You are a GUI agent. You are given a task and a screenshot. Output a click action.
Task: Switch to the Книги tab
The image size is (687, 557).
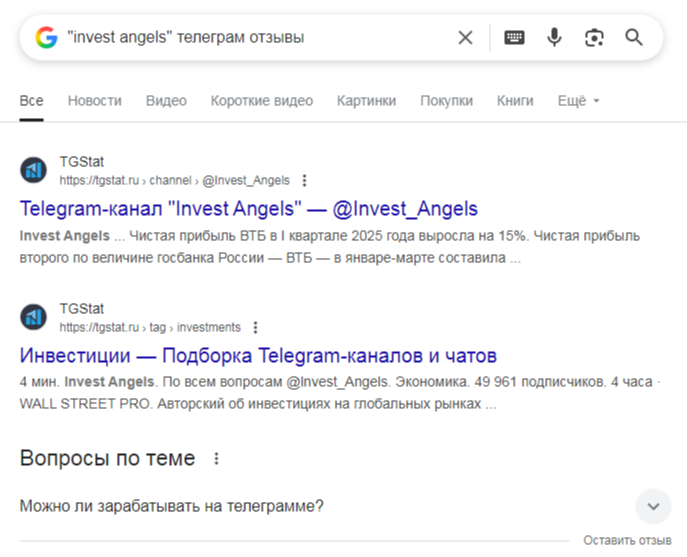pos(515,101)
